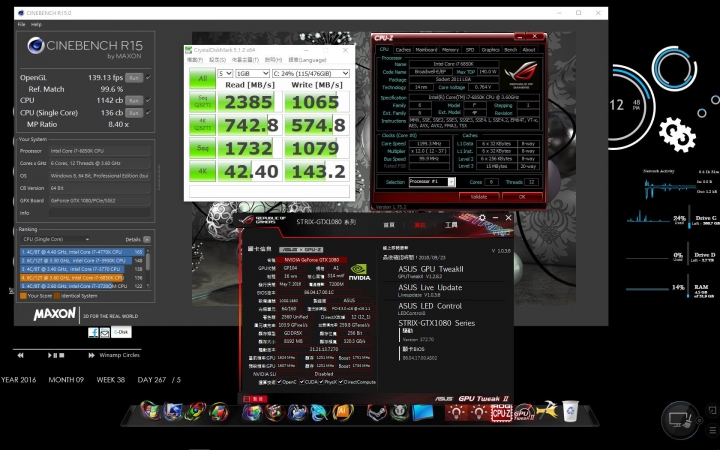The height and width of the screenshot is (450, 720).
Task: Click the Cinebench Info input field
Action: click(x=100, y=213)
